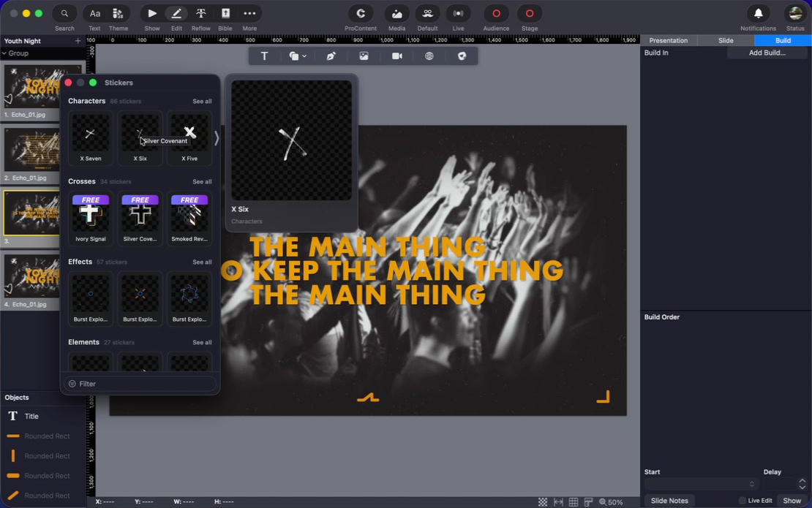Switch to the Presentation tab
This screenshot has width=812, height=508.
(x=669, y=40)
